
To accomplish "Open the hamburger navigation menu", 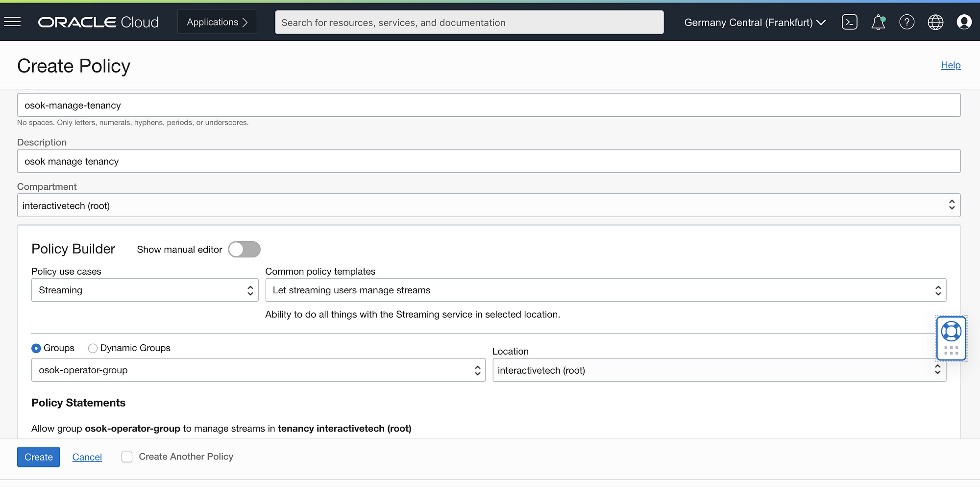I will click(12, 22).
